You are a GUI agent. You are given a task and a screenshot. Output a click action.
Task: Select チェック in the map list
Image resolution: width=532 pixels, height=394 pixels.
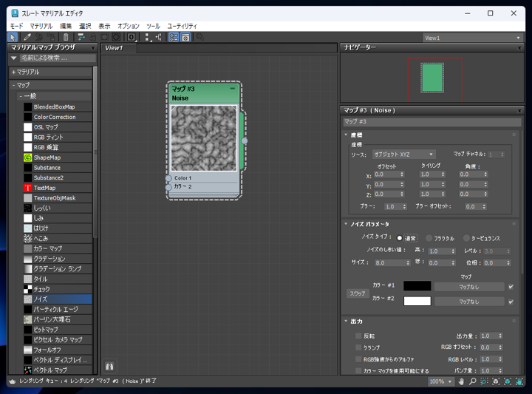[58, 289]
